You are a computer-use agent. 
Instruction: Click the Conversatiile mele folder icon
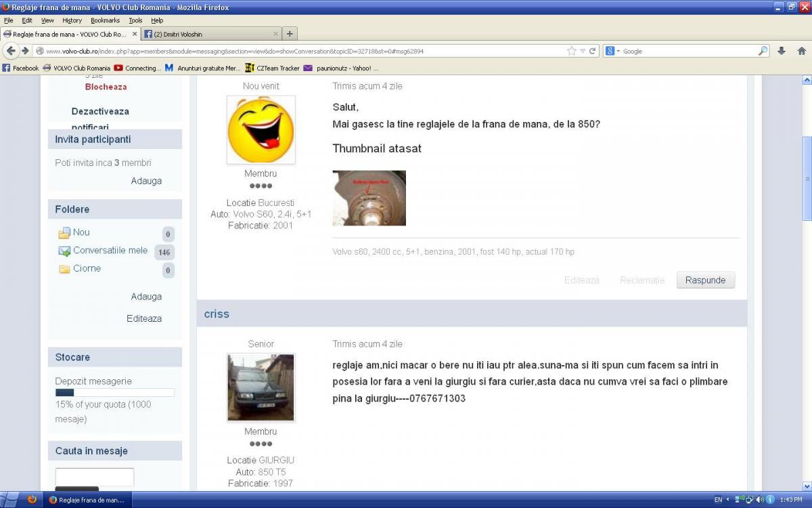pyautogui.click(x=64, y=251)
